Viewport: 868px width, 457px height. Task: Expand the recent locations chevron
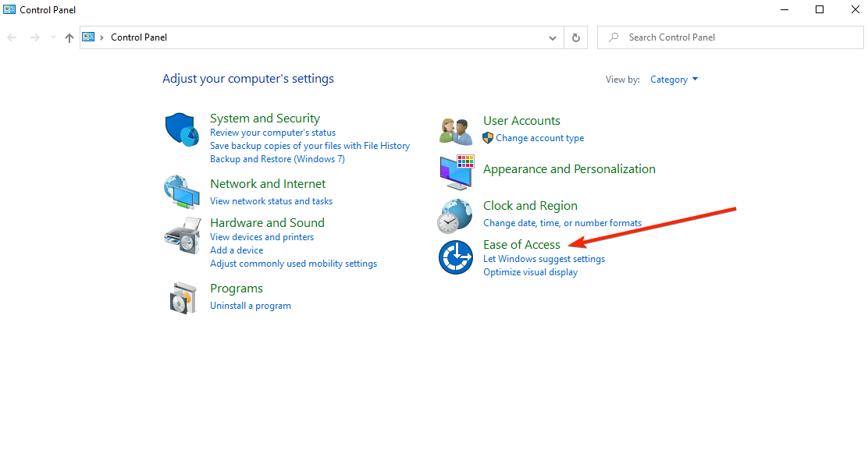(52, 37)
